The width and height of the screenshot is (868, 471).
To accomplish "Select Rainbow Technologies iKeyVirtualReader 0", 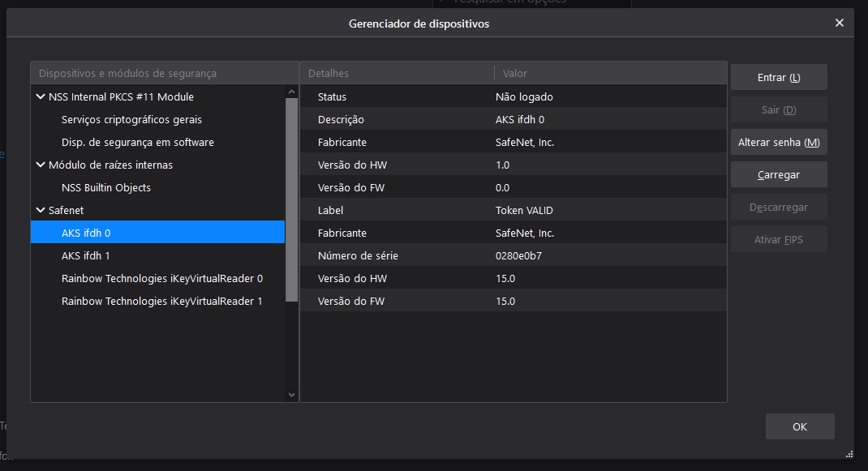I will point(161,278).
